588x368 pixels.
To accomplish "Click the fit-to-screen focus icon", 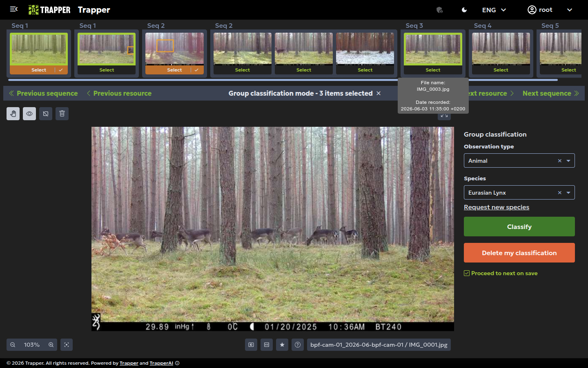I will [67, 345].
